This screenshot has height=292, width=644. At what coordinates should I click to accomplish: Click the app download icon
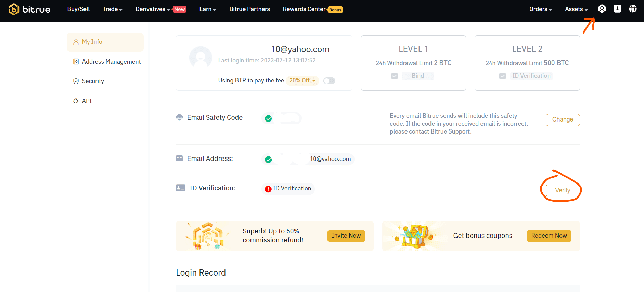(x=617, y=9)
